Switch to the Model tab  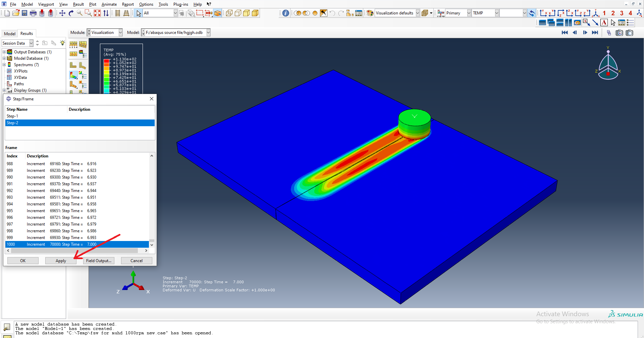coord(9,33)
